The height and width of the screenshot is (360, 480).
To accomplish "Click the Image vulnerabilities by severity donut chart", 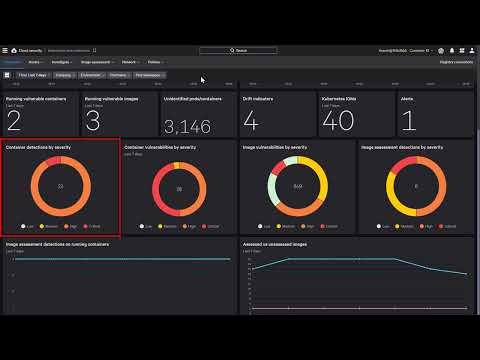I will pos(298,186).
